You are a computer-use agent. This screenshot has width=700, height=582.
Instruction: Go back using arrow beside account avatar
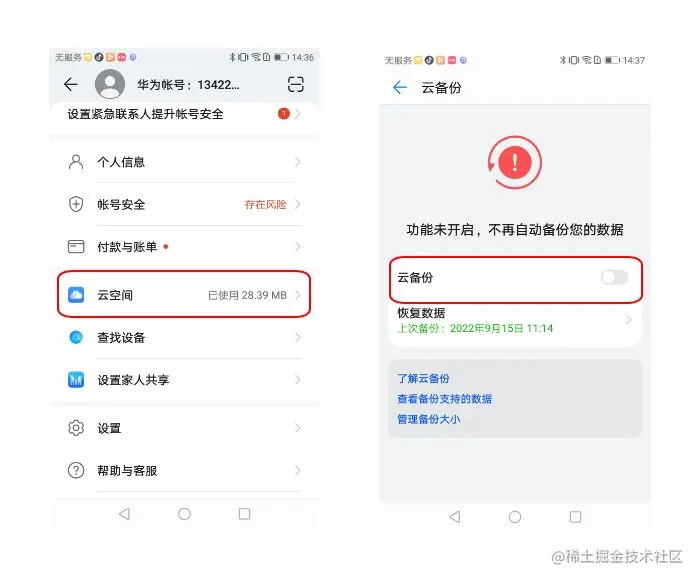pos(71,84)
